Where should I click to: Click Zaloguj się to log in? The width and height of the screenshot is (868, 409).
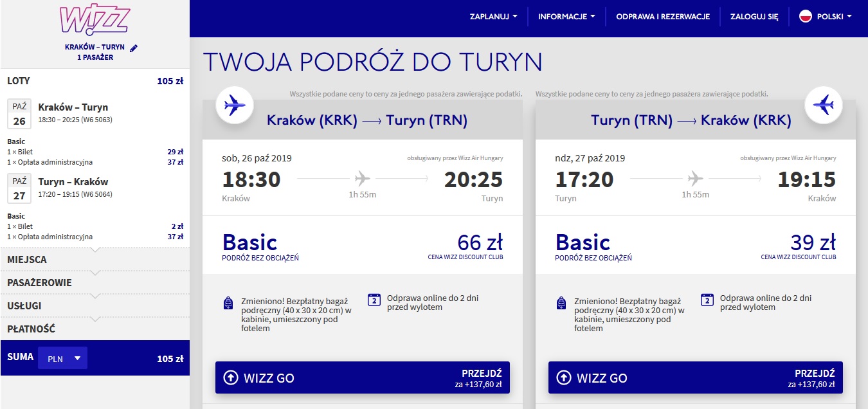[x=754, y=17]
